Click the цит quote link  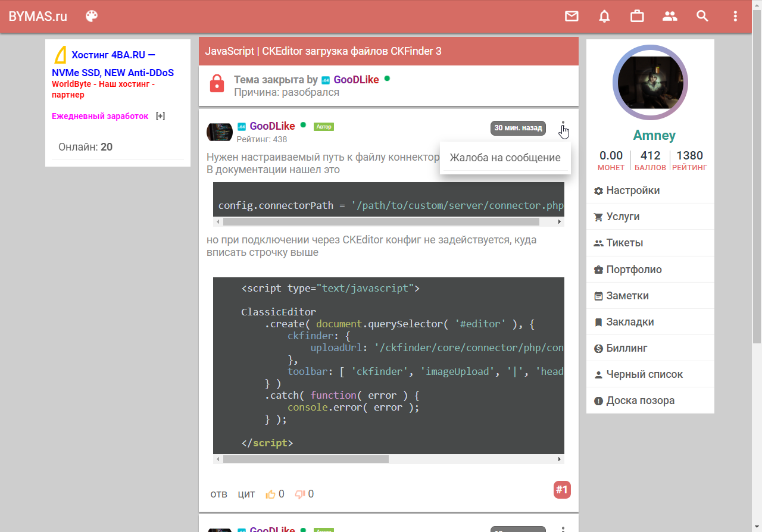click(246, 494)
